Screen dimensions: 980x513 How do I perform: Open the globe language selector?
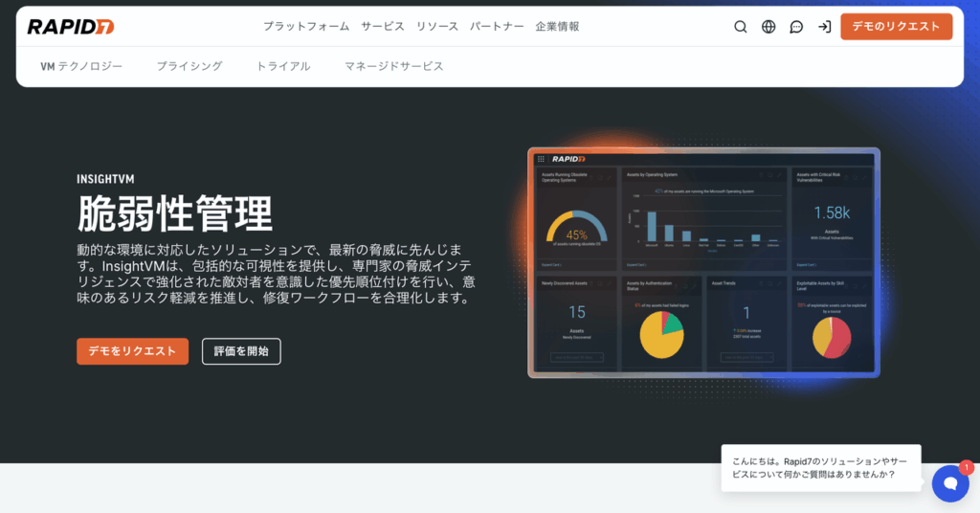pos(768,27)
